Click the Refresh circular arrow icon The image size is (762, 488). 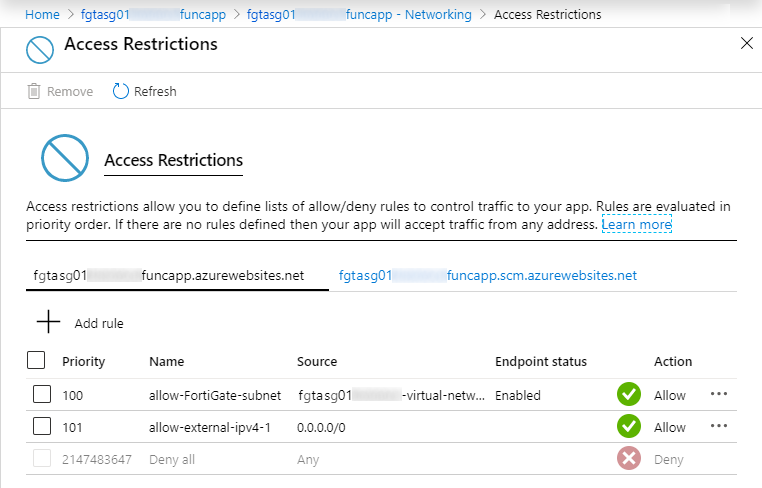pos(121,91)
